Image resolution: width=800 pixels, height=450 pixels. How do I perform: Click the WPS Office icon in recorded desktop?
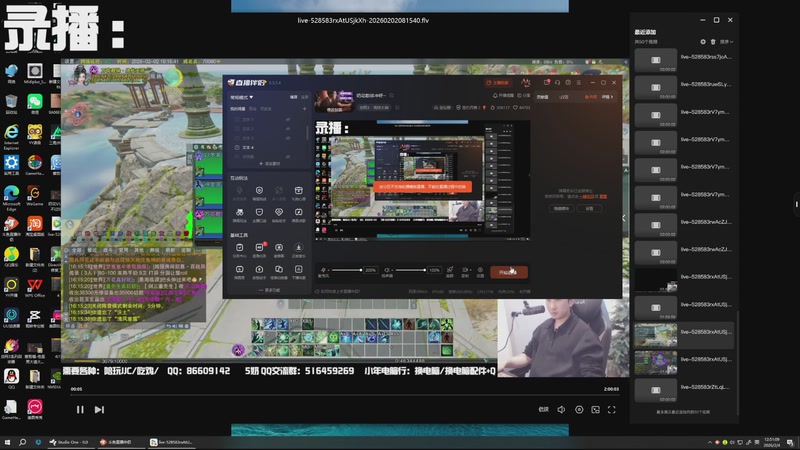pyautogui.click(x=35, y=285)
